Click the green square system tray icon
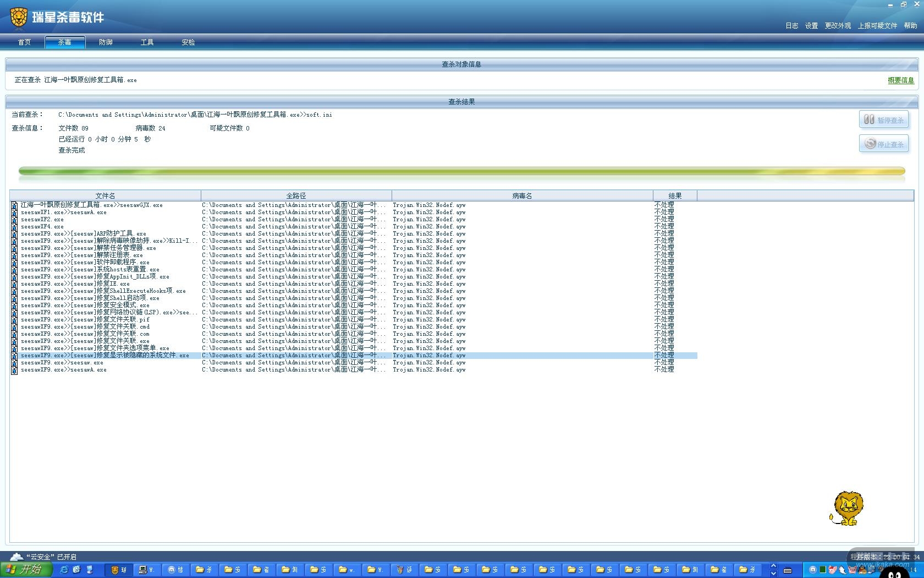 pos(823,570)
